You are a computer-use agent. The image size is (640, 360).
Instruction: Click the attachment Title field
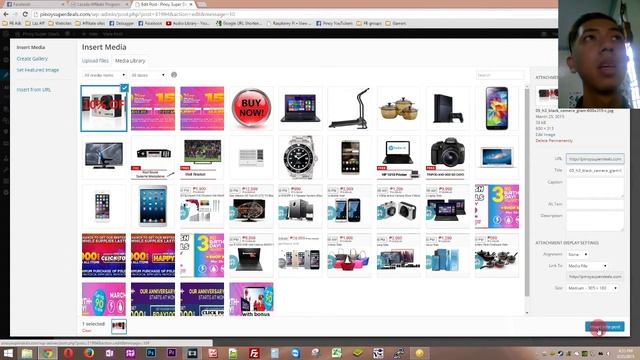[595, 171]
